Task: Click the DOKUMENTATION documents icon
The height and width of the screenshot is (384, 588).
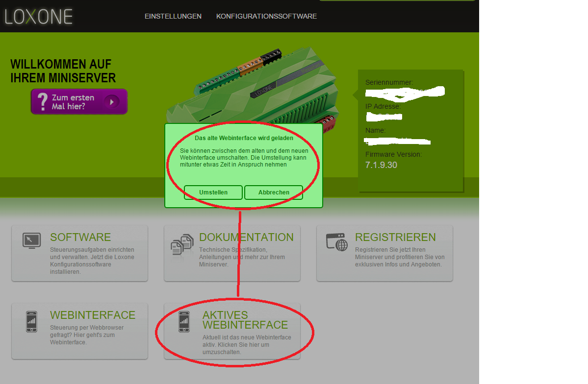Action: 182,244
